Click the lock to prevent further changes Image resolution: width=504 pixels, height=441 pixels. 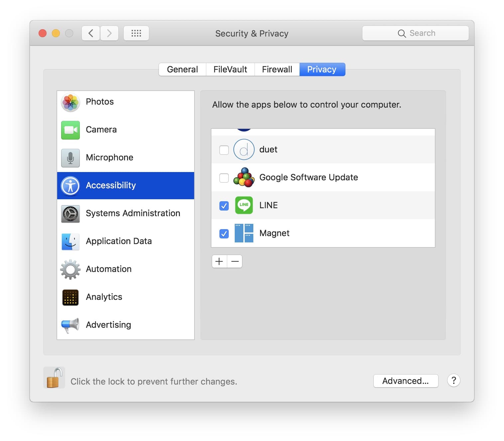pyautogui.click(x=54, y=378)
